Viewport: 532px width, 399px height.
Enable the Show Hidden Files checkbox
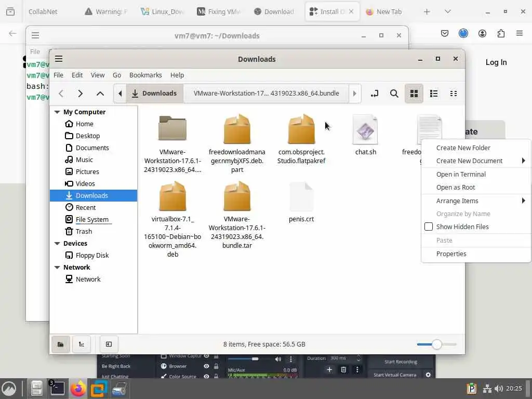coord(429,227)
